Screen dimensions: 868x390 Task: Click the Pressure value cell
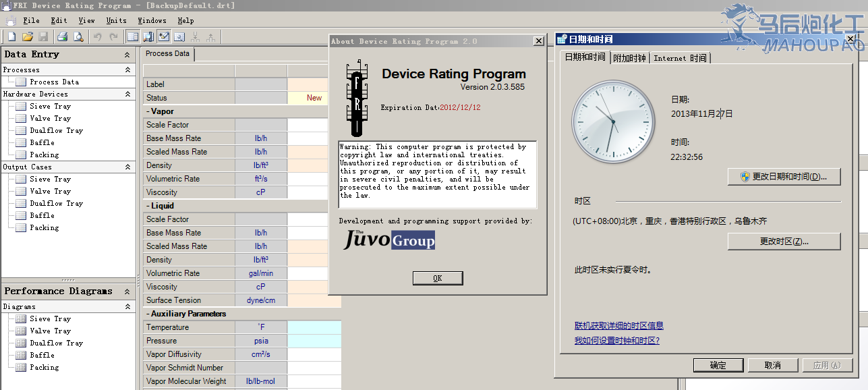pos(314,341)
